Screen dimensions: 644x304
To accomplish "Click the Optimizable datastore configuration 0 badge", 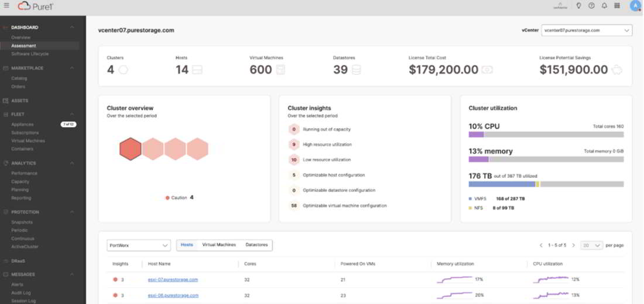I will (x=294, y=191).
